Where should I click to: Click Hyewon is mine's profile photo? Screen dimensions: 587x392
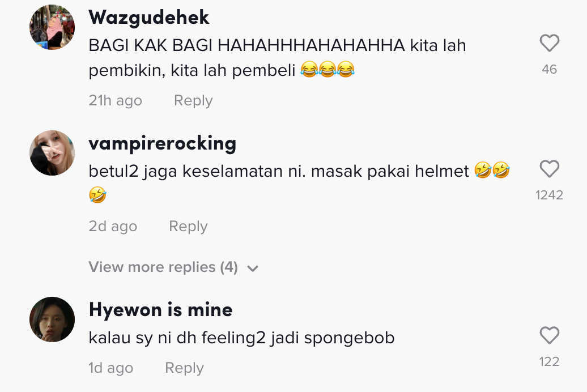click(x=52, y=319)
